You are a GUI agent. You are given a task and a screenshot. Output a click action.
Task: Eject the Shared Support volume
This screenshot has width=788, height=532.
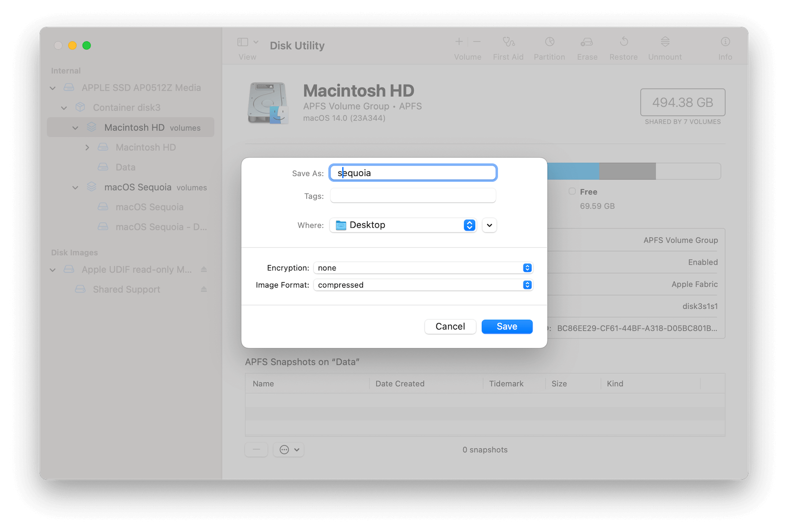(x=204, y=289)
